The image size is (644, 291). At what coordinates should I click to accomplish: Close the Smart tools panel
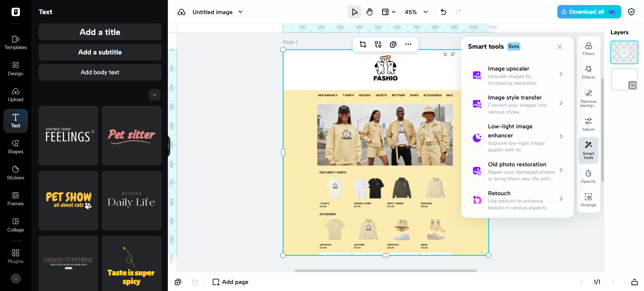[559, 47]
